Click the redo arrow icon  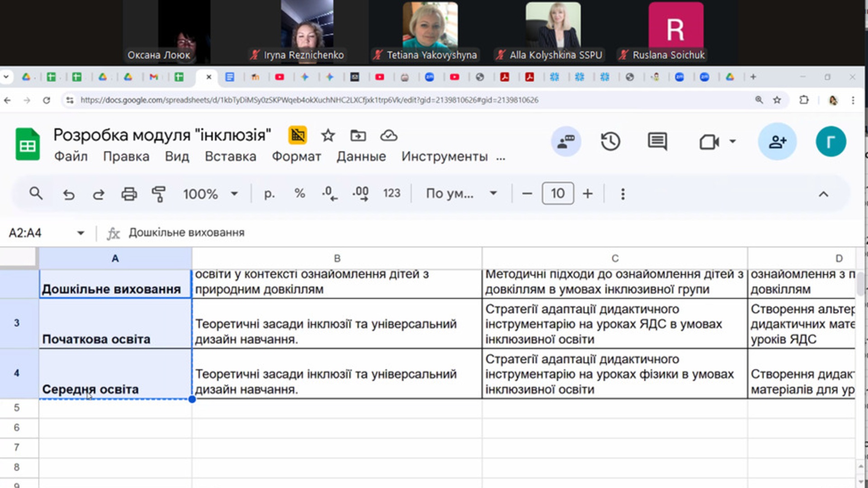point(99,194)
